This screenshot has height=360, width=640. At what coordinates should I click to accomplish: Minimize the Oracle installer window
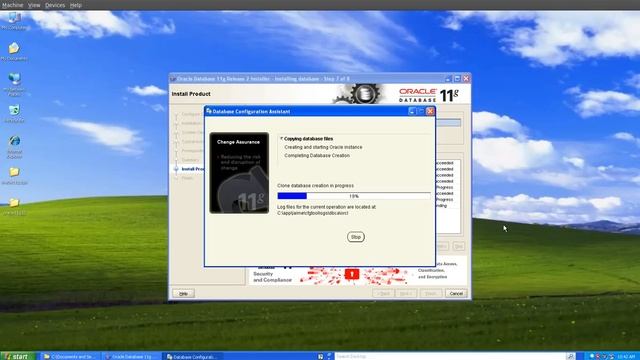pos(448,78)
